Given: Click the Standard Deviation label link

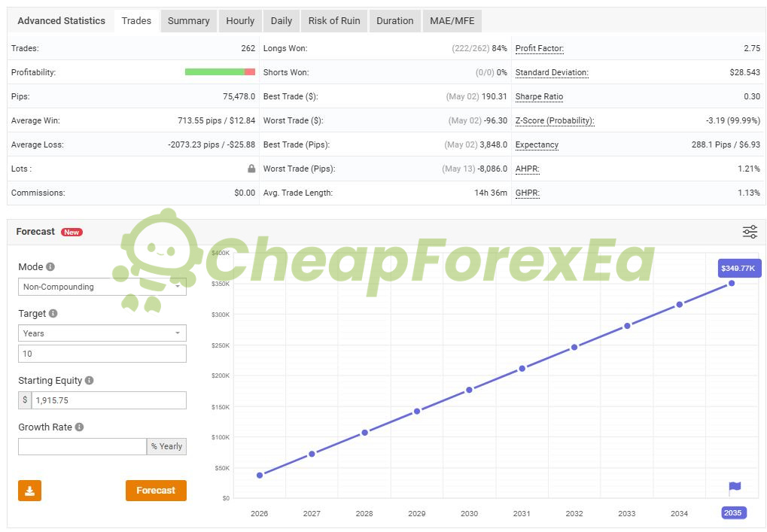Looking at the screenshot, I should coord(552,72).
